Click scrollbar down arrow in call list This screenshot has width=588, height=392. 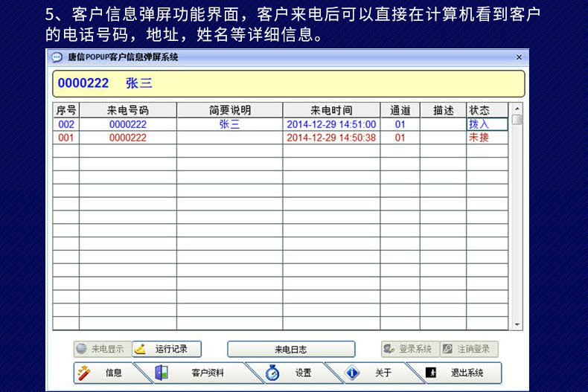click(517, 325)
